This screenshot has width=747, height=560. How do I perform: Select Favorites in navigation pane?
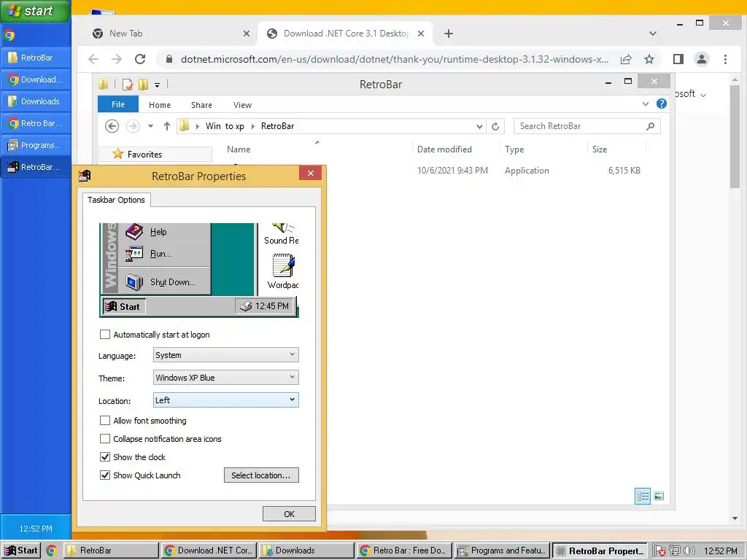pos(144,155)
